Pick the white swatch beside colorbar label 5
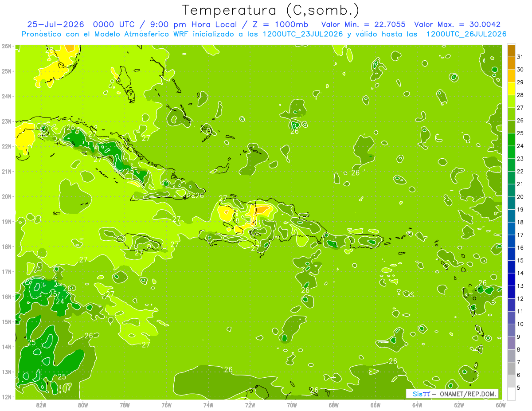The width and height of the screenshot is (532, 411). (511, 393)
